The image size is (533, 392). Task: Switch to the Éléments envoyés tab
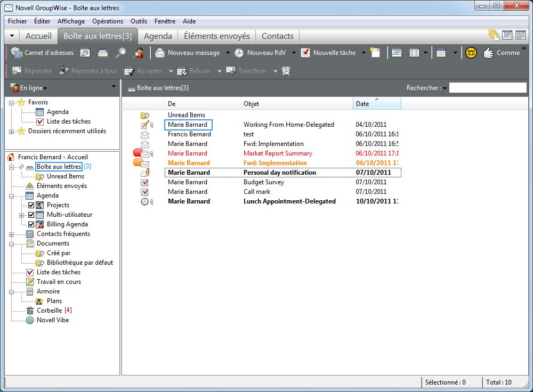216,36
